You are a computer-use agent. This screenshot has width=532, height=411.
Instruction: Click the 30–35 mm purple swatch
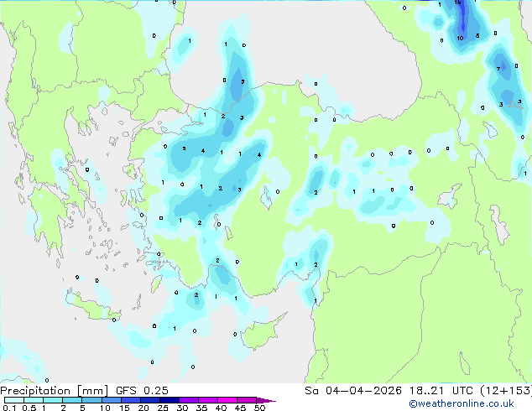pyautogui.click(x=188, y=400)
